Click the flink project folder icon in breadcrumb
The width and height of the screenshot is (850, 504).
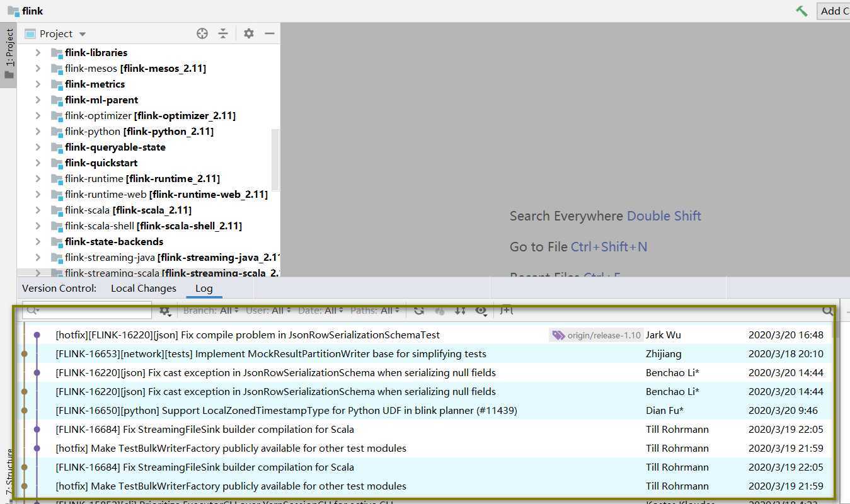[x=13, y=11]
